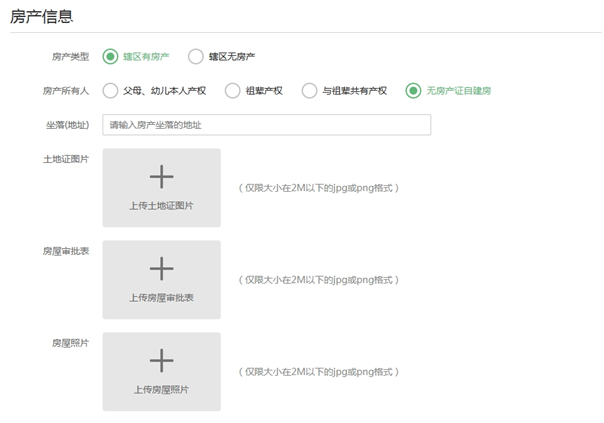This screenshot has height=423, width=604.
Task: Click the plus icon for 上传房屋审批表
Action: click(161, 269)
